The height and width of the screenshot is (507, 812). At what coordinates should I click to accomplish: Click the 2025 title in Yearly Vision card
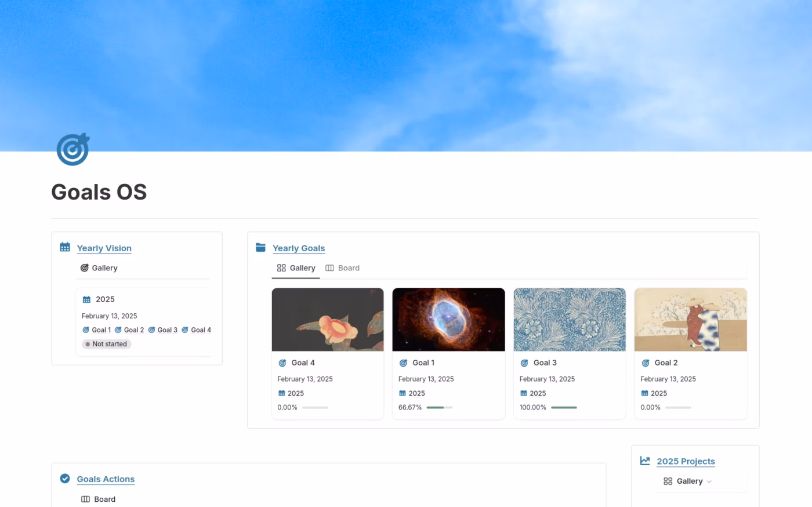[x=105, y=299]
